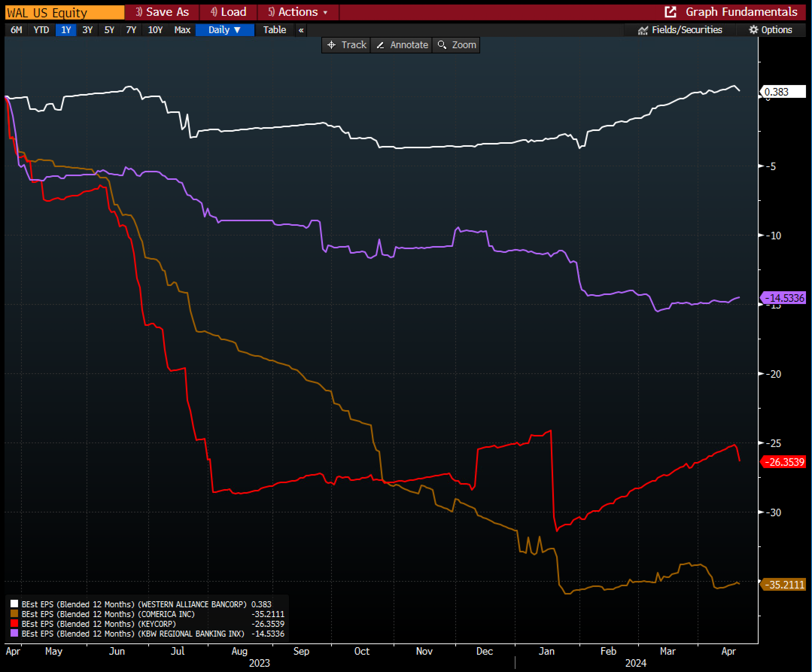
Task: Click the purple KBW Regional Banking swatch
Action: click(14, 633)
